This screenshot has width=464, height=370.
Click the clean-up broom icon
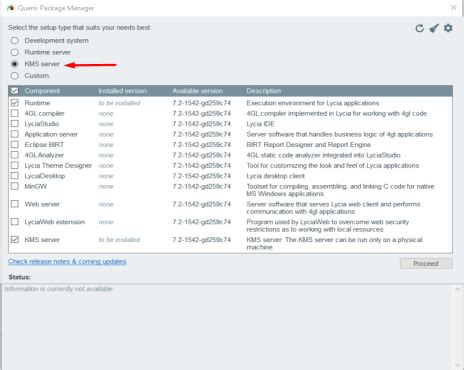tap(434, 28)
